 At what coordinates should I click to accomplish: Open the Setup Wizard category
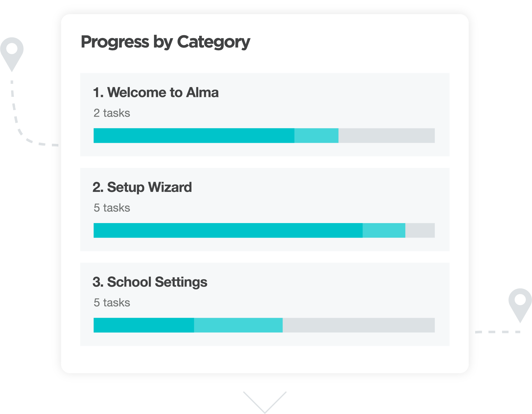(x=142, y=187)
